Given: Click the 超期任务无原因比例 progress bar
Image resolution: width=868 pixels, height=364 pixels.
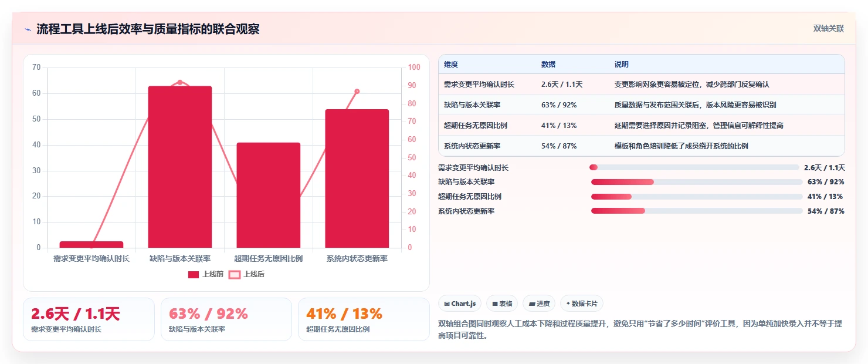Looking at the screenshot, I should [x=697, y=197].
